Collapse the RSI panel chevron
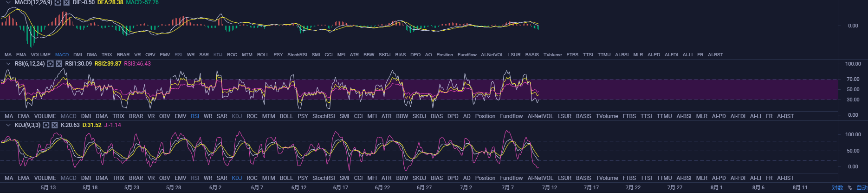 coord(8,64)
